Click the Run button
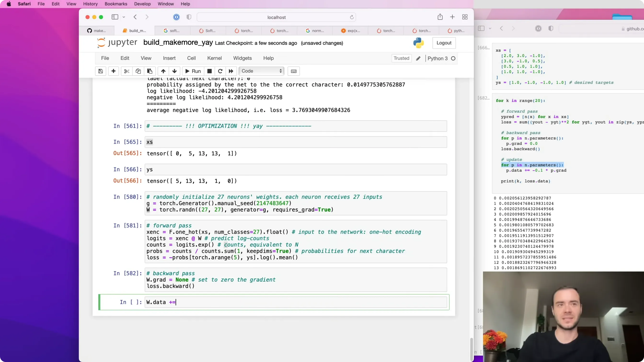 coord(193,71)
